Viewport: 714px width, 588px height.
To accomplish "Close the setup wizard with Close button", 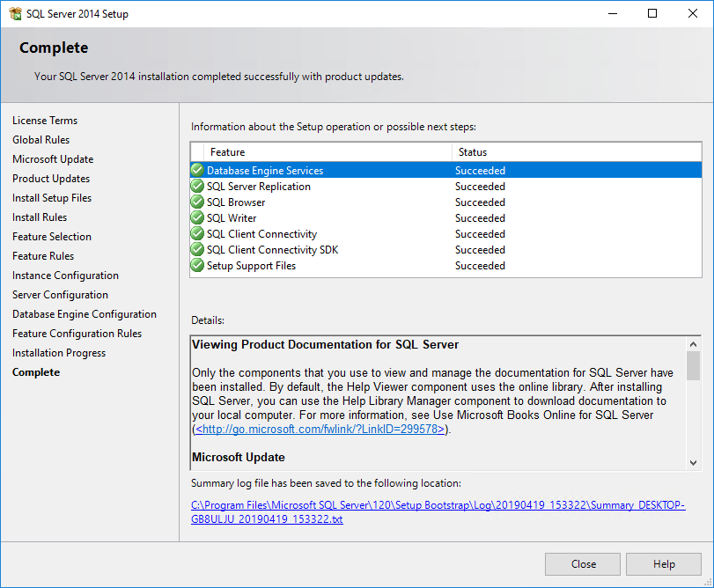I will tap(583, 564).
